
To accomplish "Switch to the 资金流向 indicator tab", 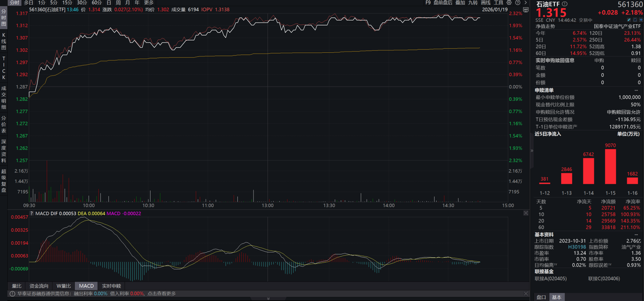I will pyautogui.click(x=40, y=286).
